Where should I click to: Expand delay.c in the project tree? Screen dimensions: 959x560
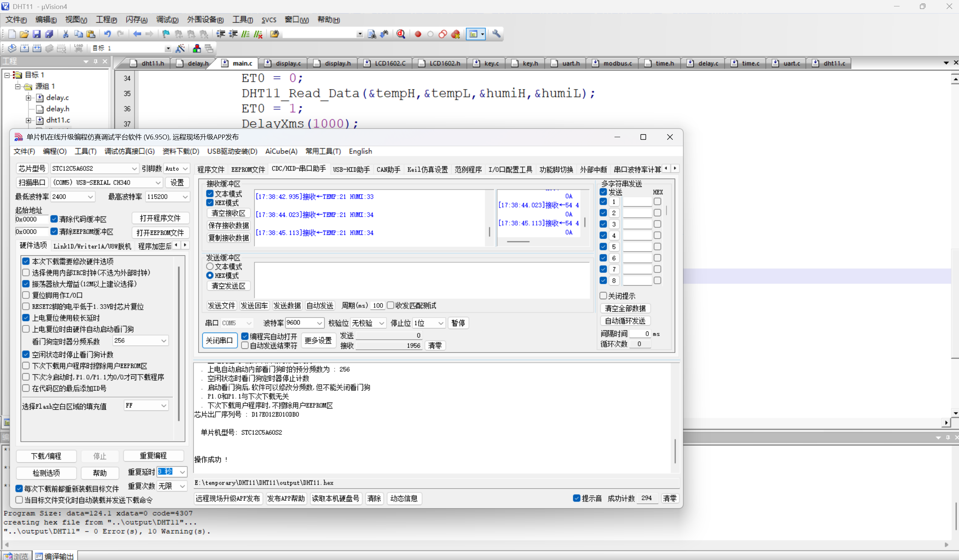click(29, 98)
